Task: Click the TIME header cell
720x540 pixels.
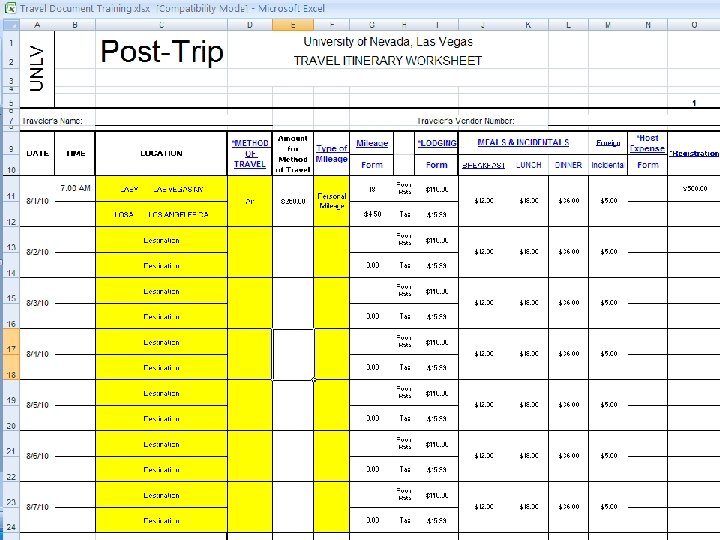Action: point(75,153)
